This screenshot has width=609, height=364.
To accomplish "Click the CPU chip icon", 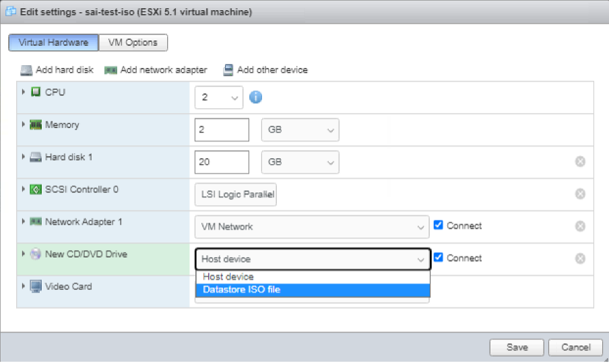I will [36, 92].
